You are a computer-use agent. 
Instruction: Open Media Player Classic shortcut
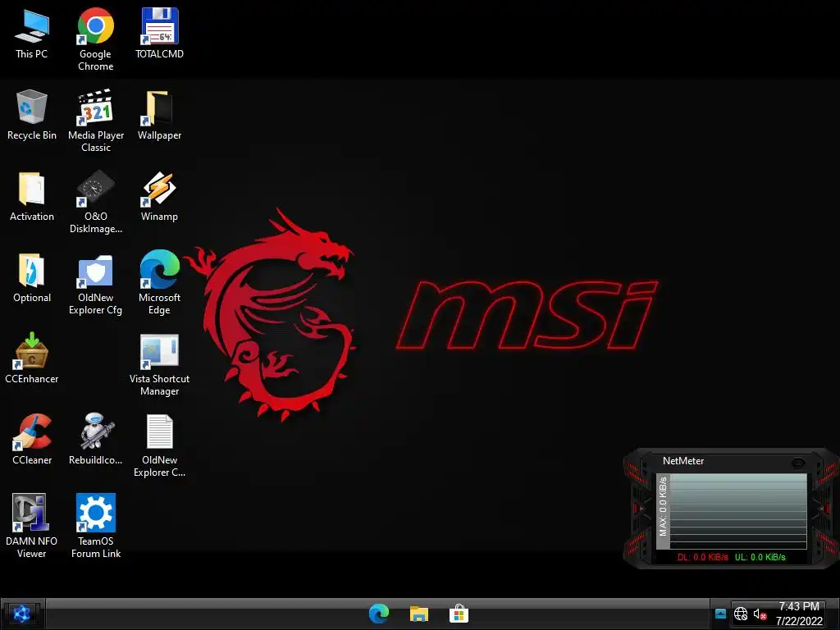95,121
